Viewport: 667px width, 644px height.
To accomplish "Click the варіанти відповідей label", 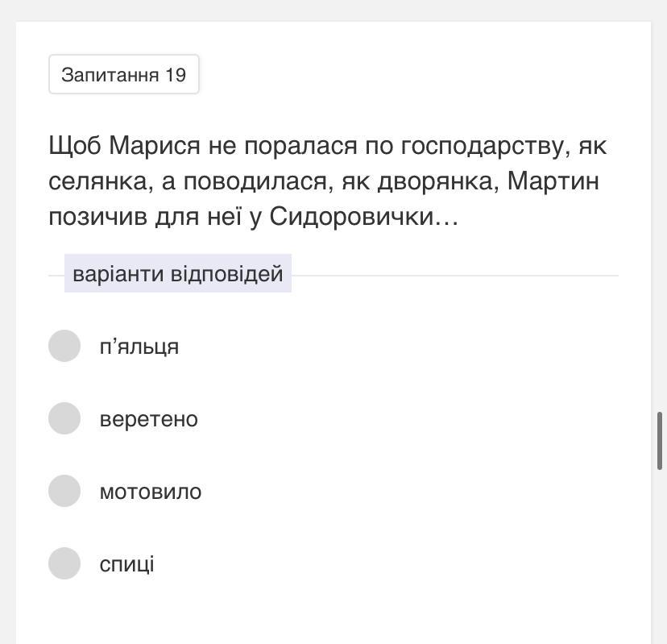I will click(x=178, y=273).
